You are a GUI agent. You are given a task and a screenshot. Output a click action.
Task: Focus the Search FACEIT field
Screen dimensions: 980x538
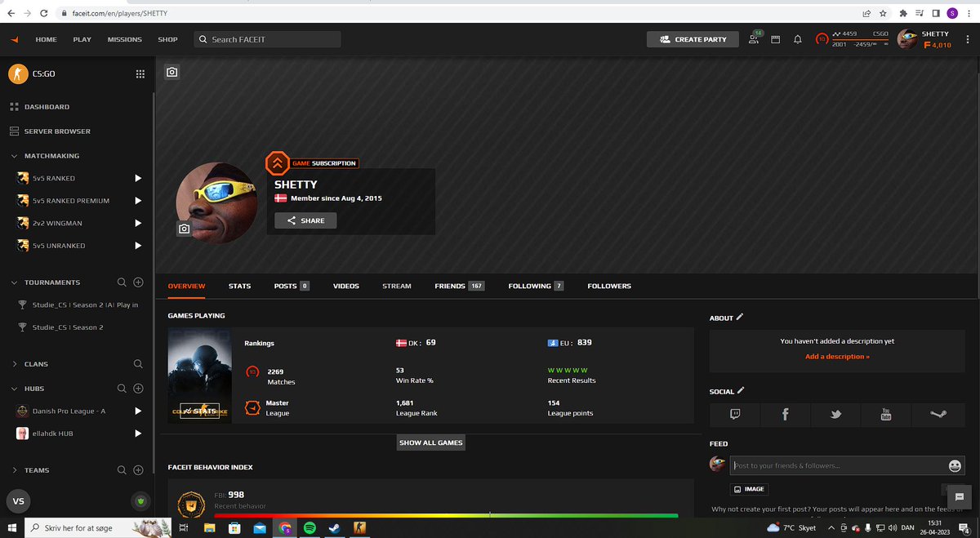click(268, 39)
